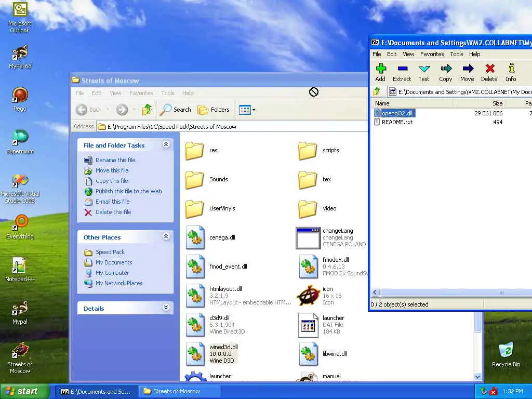Select the cenega.dll file
Viewport: 532px width, 399px height.
[x=211, y=237]
